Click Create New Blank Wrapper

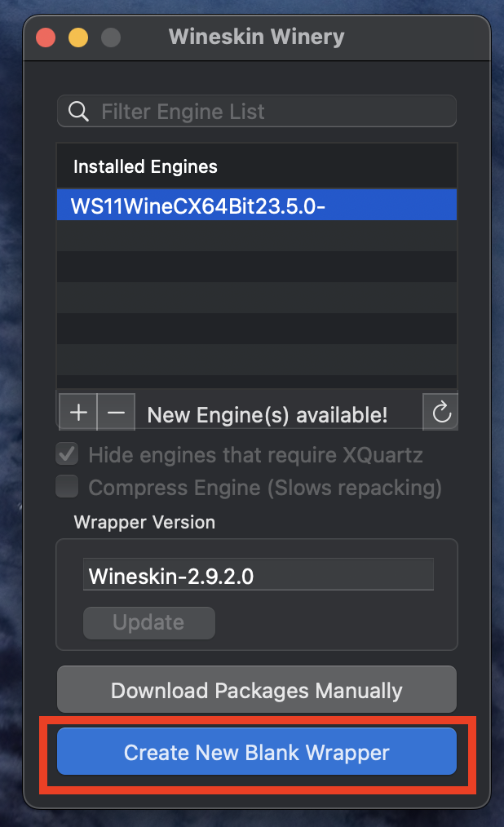pos(257,752)
